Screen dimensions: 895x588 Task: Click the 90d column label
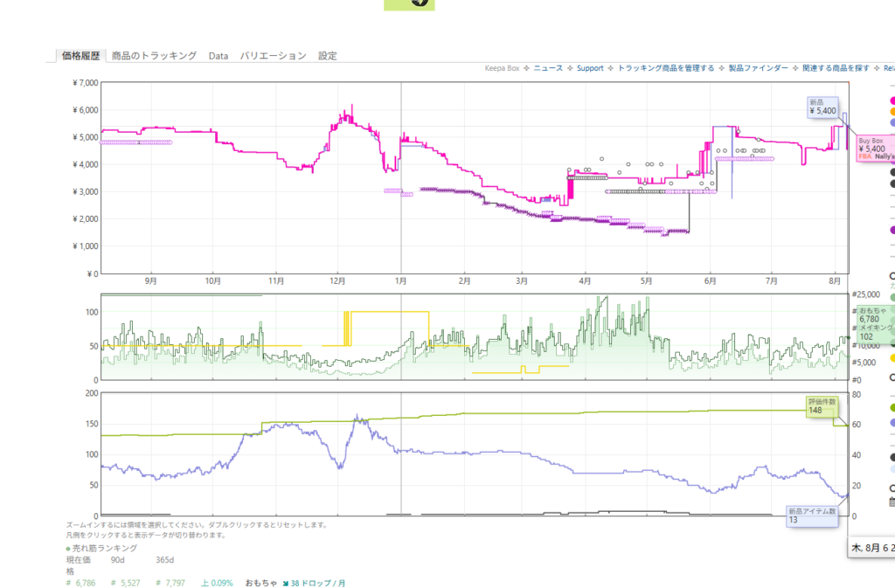point(118,560)
